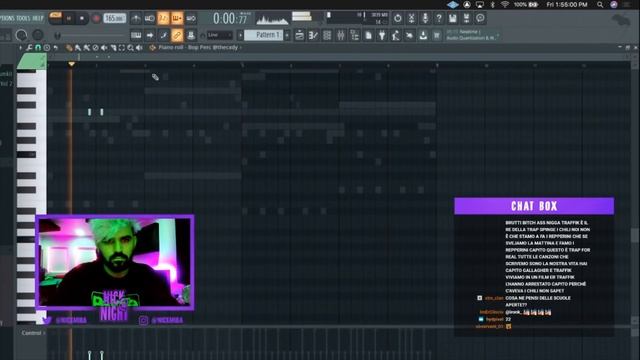Click the stop button
The image size is (640, 360).
pos(82,18)
